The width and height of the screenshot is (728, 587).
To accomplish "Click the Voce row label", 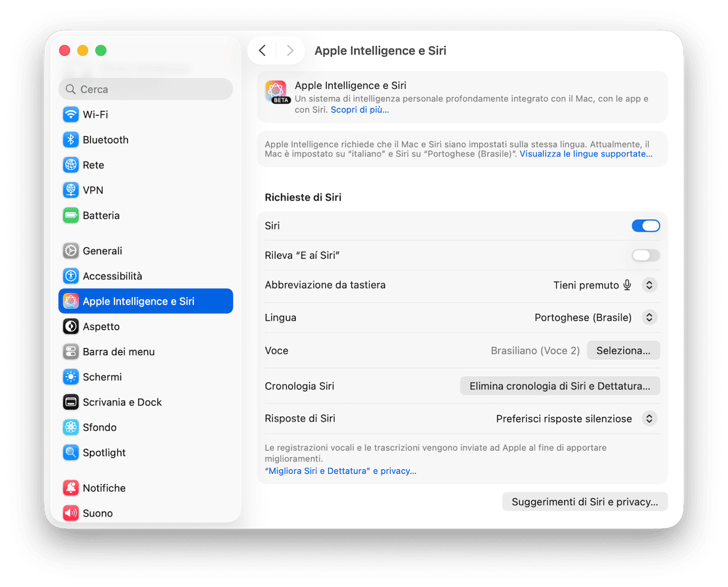I will tap(277, 350).
